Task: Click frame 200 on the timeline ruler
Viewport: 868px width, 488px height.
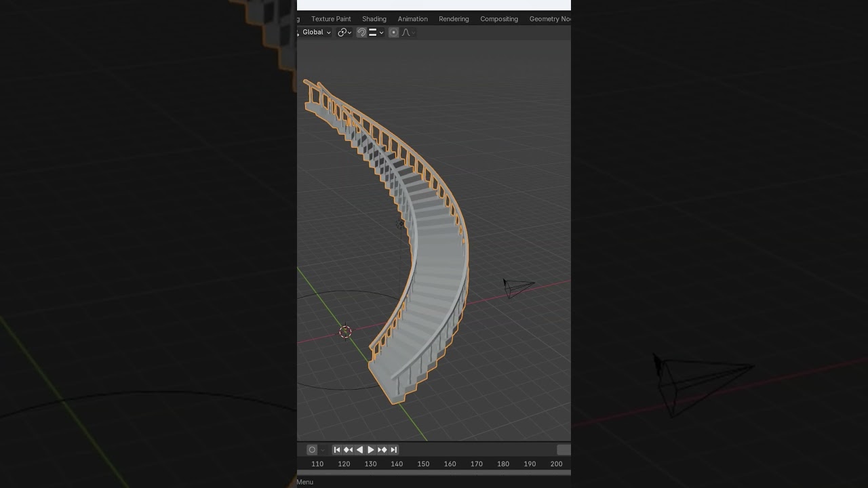Action: (x=556, y=464)
